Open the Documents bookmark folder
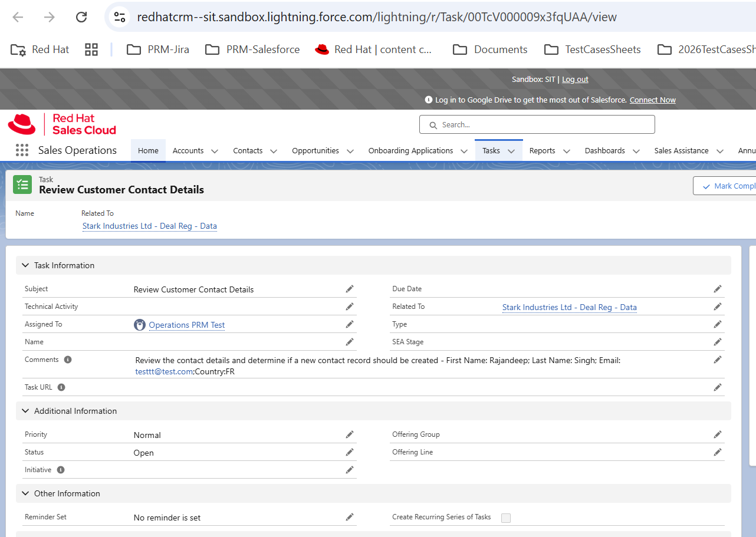 coord(490,50)
